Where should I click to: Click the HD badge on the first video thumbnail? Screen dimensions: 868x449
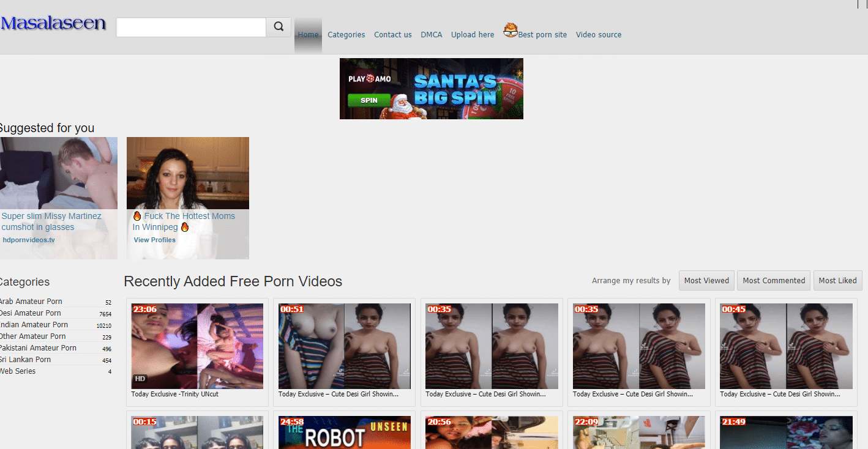click(x=140, y=379)
